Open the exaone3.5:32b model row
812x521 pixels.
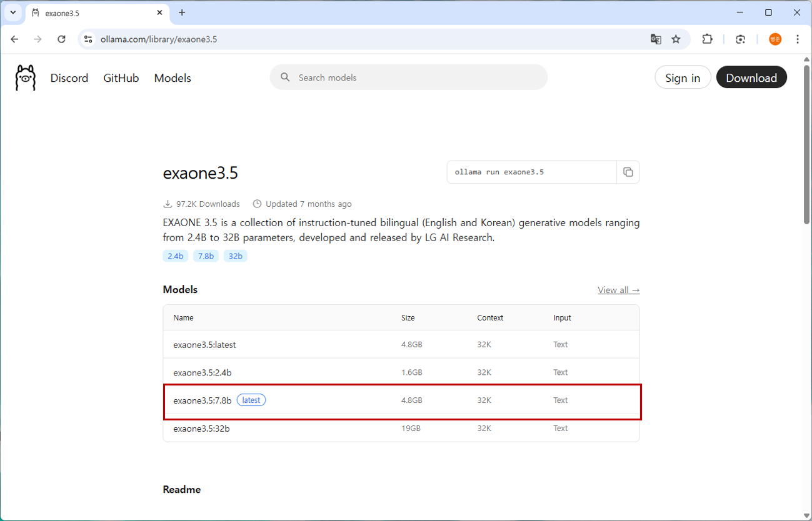(401, 429)
